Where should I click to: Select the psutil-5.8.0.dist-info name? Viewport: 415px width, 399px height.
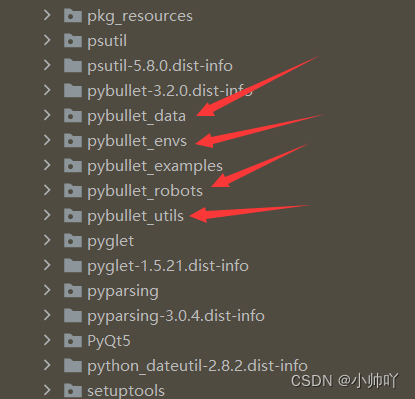pyautogui.click(x=160, y=66)
